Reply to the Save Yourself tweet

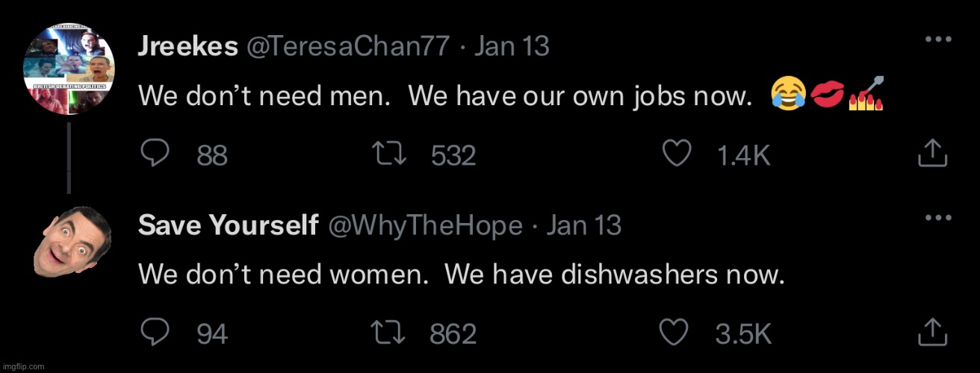point(155,333)
